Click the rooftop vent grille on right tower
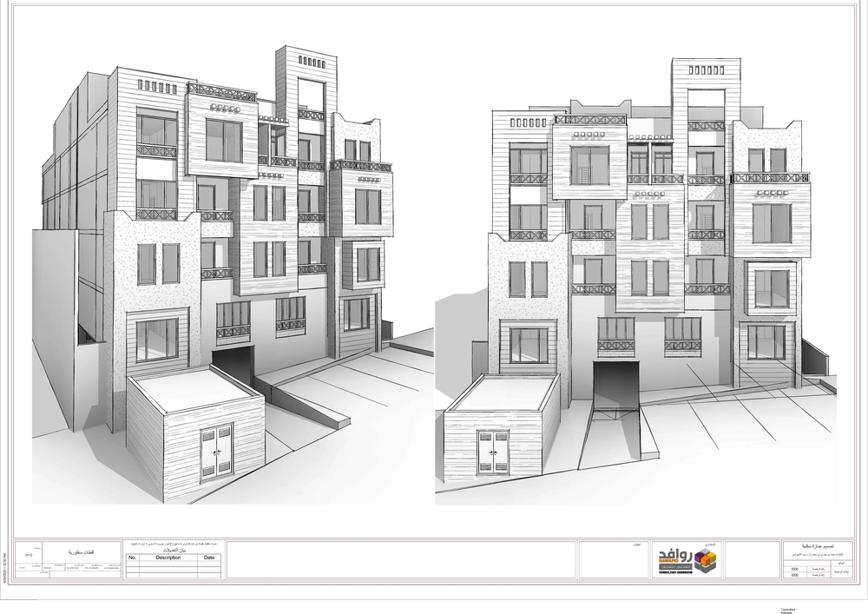Viewport: 868px width, 614px height. coord(706,71)
